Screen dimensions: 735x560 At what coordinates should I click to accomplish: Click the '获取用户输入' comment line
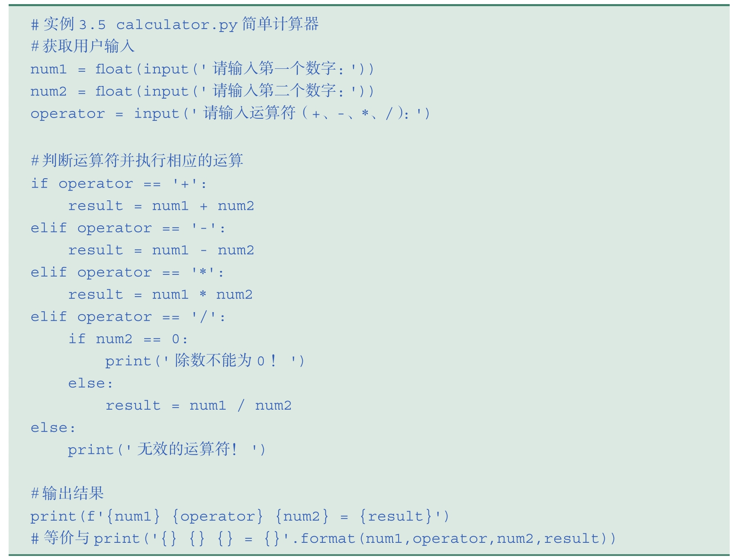[83, 46]
